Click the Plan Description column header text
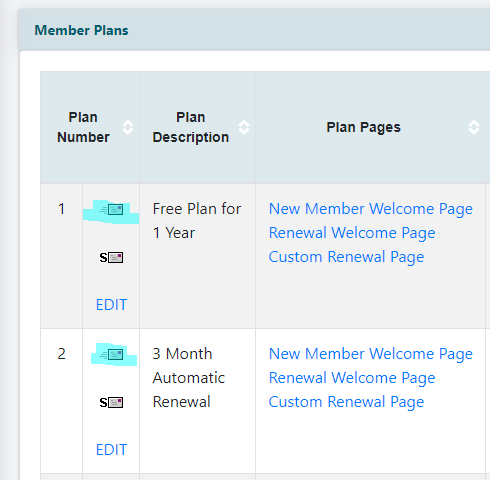This screenshot has height=480, width=490. pyautogui.click(x=191, y=127)
